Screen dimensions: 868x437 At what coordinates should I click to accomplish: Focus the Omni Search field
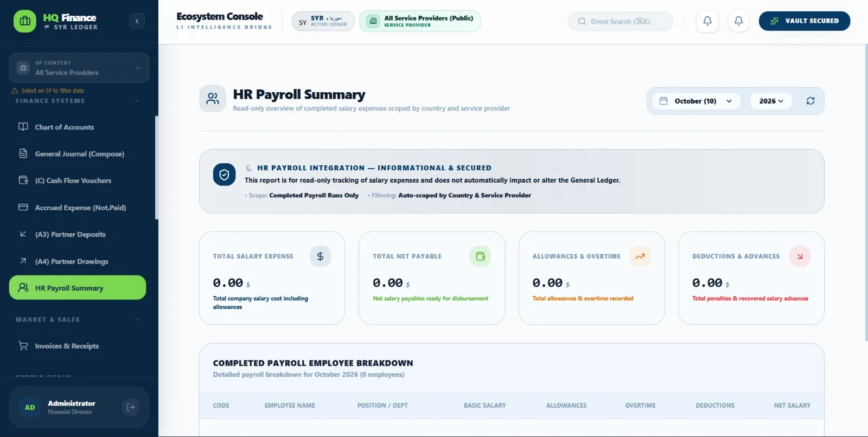621,21
